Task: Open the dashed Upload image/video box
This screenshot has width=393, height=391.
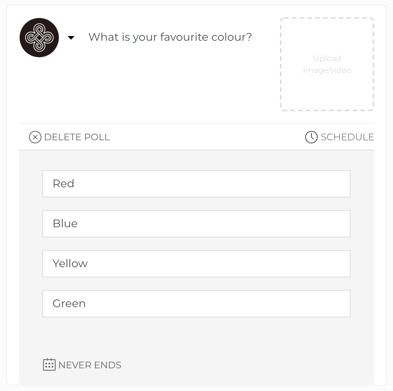Action: coord(327,64)
